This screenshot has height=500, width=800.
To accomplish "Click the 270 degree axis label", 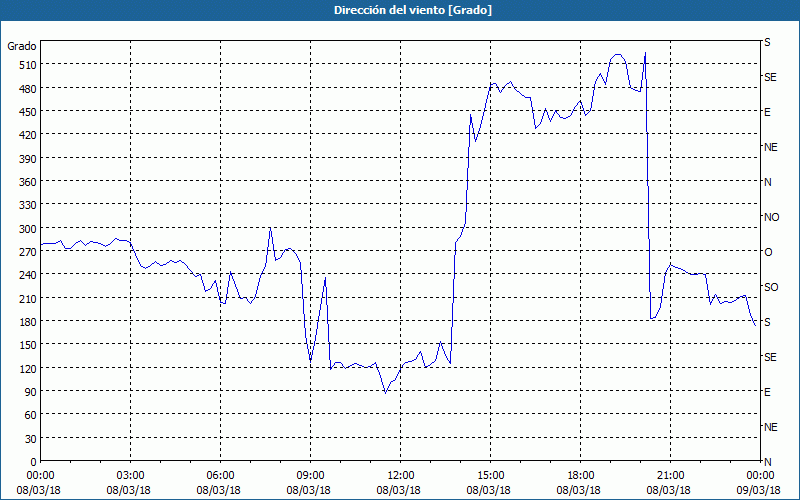I will point(28,252).
